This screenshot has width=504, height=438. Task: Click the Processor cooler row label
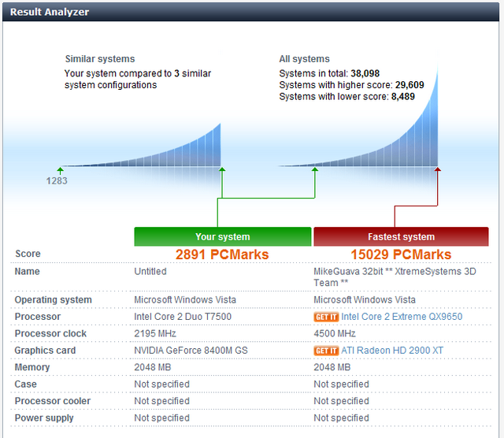coord(53,401)
